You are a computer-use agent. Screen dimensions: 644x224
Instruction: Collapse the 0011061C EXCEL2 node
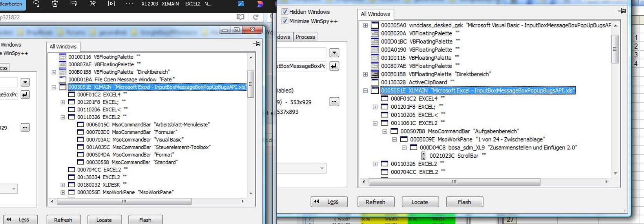coord(375,123)
